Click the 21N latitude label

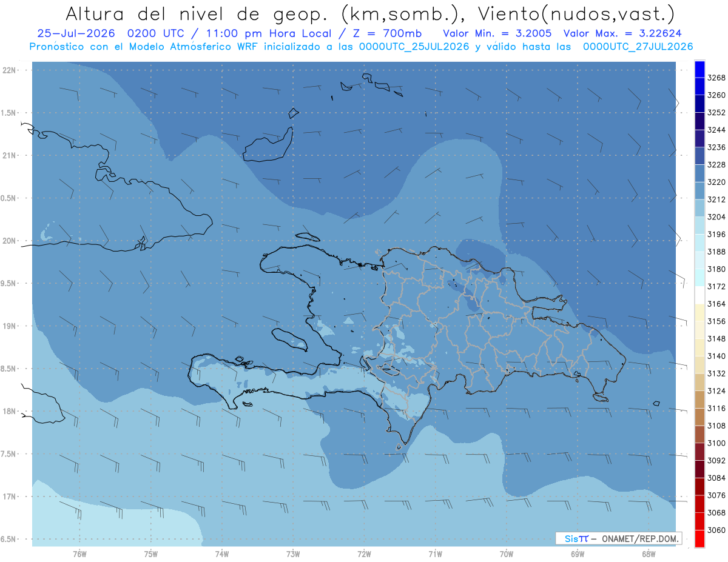(x=10, y=155)
